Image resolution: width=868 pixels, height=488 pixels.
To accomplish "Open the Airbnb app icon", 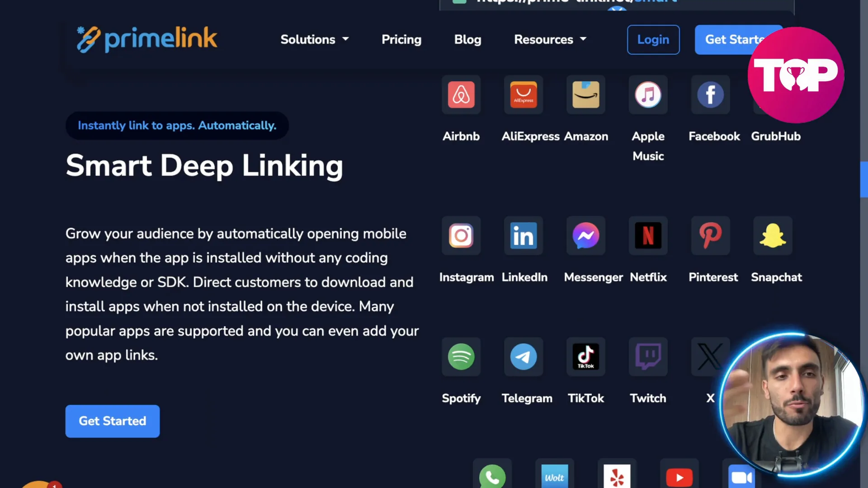I will [x=461, y=94].
